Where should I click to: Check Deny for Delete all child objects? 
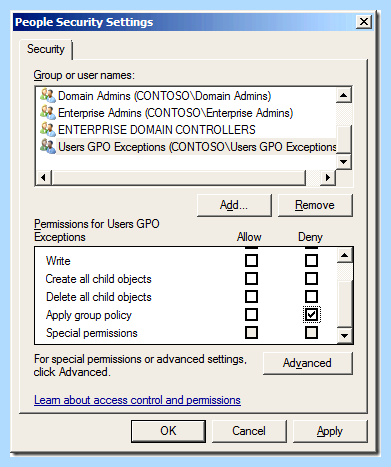(311, 296)
